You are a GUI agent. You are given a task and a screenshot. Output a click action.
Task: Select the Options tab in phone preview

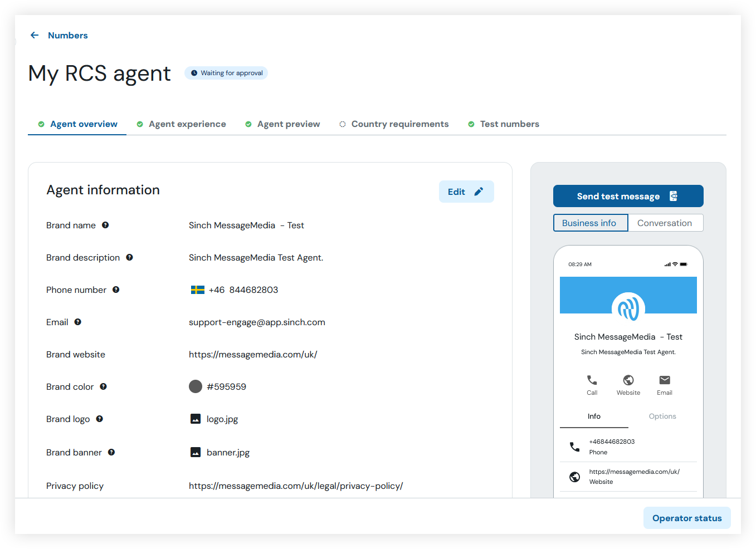pos(662,416)
